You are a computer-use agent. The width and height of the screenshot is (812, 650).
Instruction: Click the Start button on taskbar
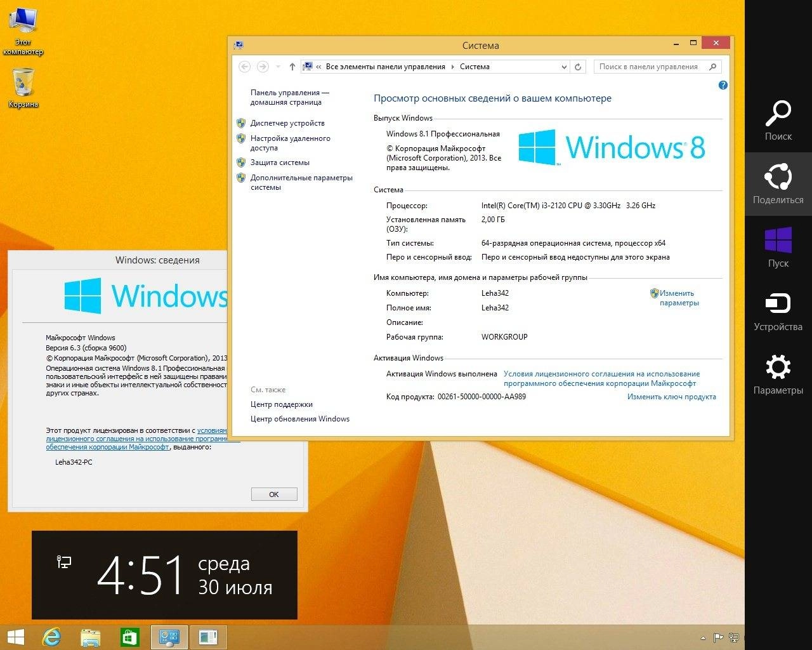tap(15, 637)
